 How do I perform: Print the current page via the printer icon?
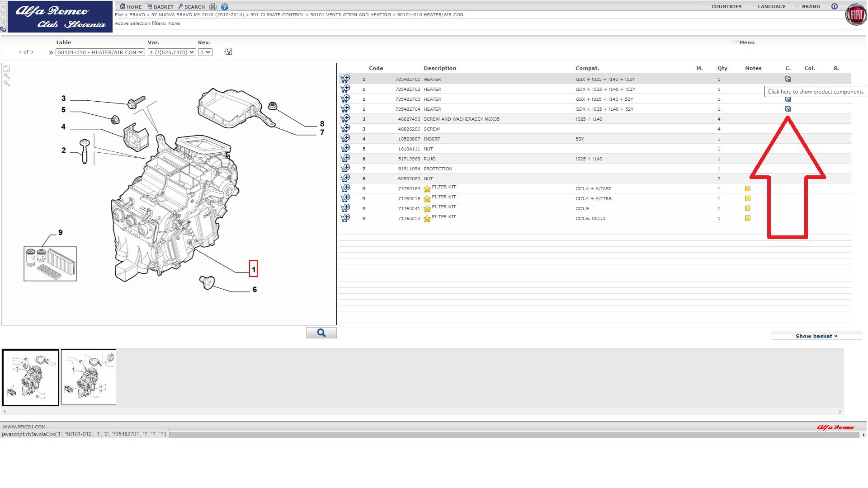pyautogui.click(x=213, y=7)
